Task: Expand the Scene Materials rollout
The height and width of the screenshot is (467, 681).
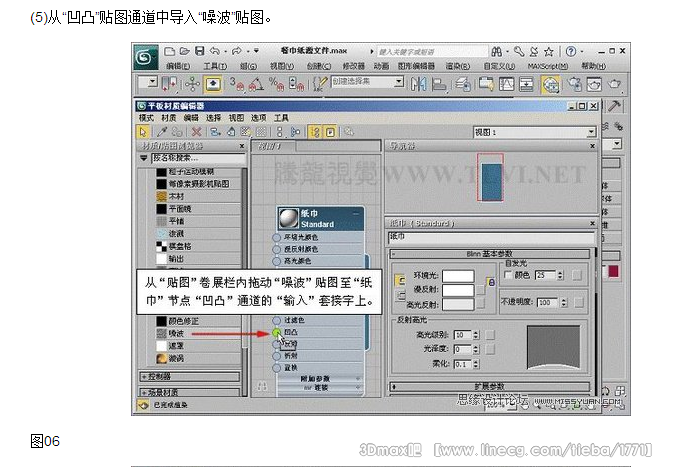Action: point(190,392)
